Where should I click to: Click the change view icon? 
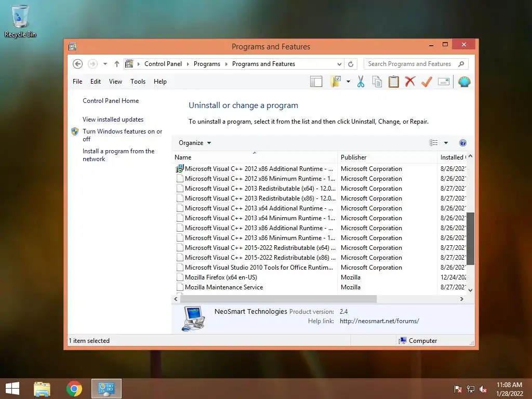click(433, 143)
